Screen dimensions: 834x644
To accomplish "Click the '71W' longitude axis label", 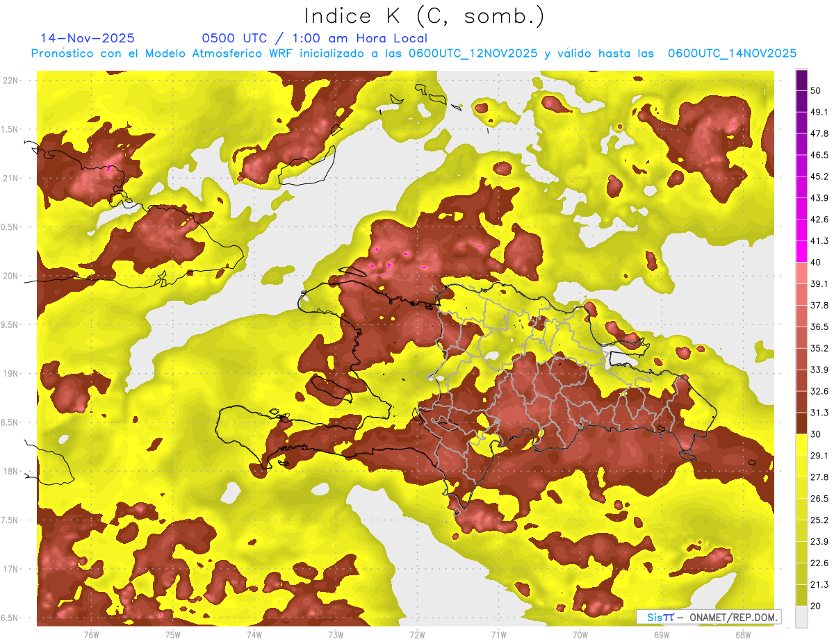I will tap(498, 634).
